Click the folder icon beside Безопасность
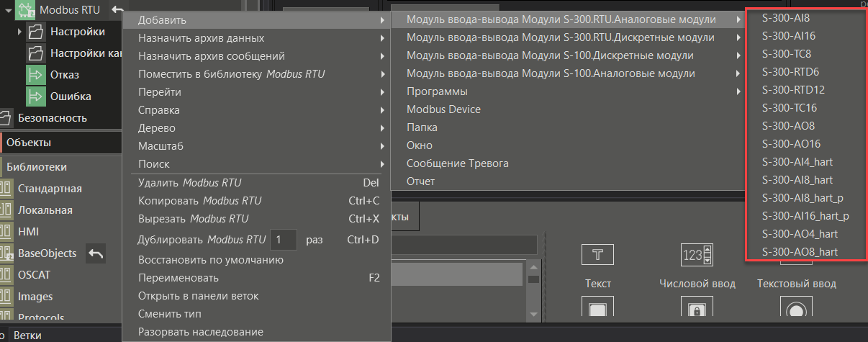This screenshot has height=342, width=868. [5, 118]
